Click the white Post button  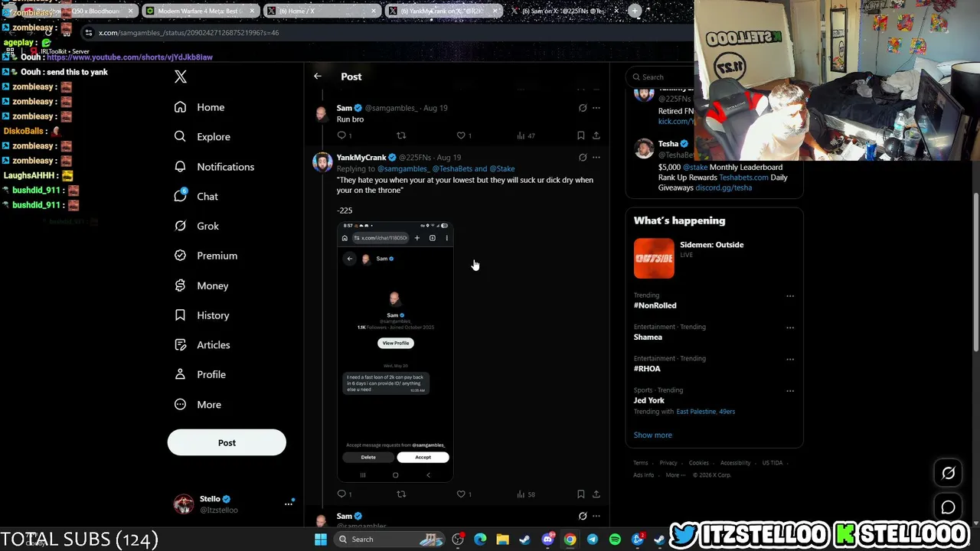pyautogui.click(x=227, y=442)
